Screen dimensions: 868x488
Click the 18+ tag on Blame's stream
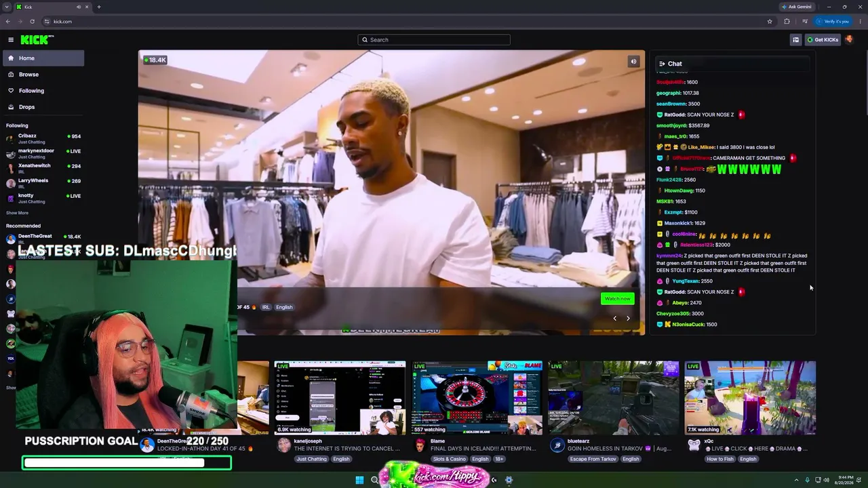(x=499, y=459)
